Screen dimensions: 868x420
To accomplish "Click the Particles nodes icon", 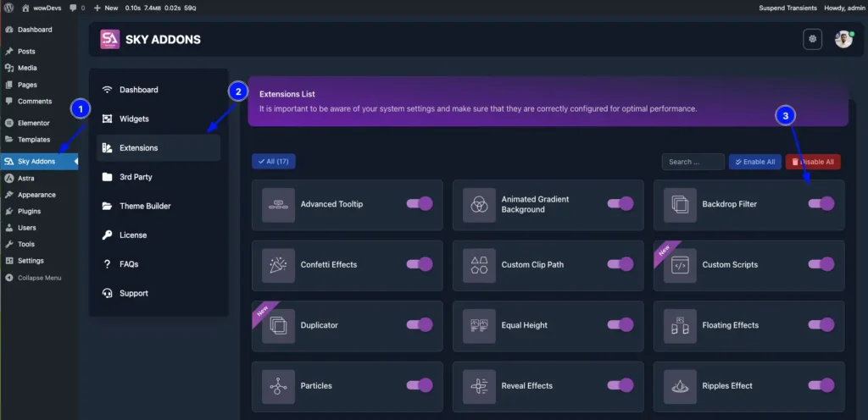I will coord(278,387).
